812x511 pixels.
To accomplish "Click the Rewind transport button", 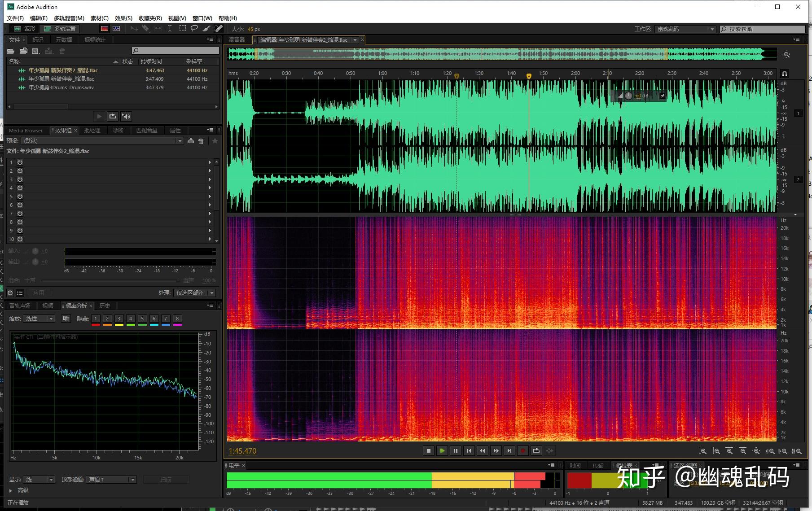I will 482,451.
